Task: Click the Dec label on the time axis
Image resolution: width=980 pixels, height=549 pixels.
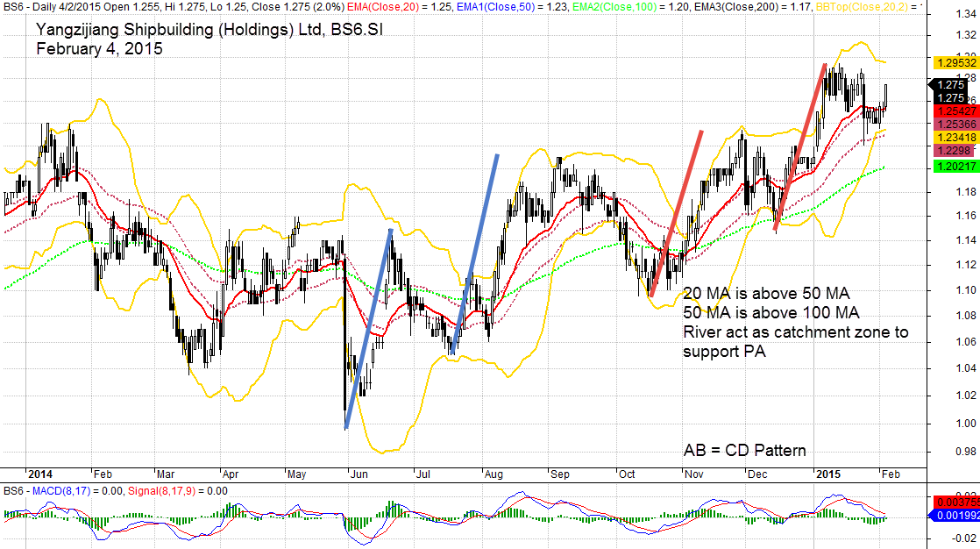Action: [757, 474]
